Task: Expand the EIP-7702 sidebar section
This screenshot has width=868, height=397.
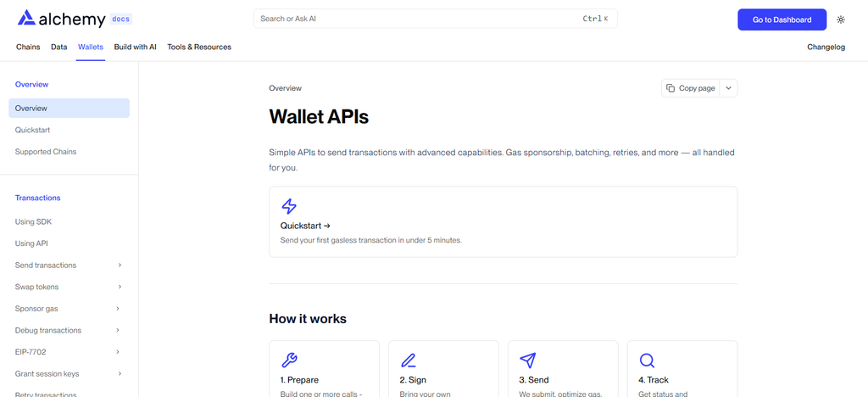Action: point(120,351)
